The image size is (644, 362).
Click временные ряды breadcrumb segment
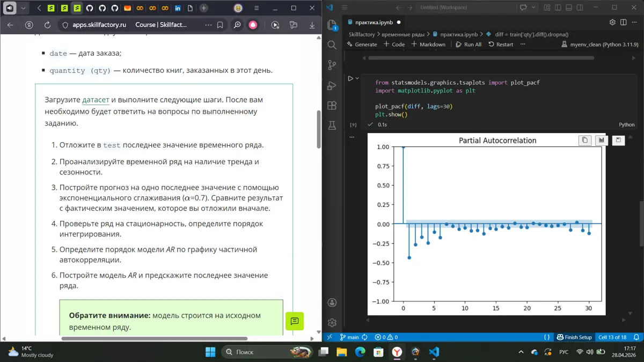404,34
